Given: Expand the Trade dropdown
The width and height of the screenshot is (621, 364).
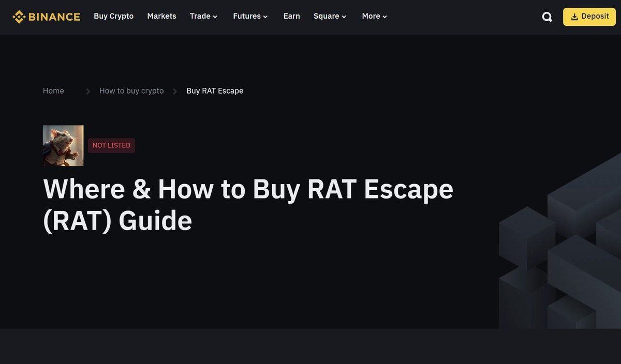Looking at the screenshot, I should click(204, 16).
